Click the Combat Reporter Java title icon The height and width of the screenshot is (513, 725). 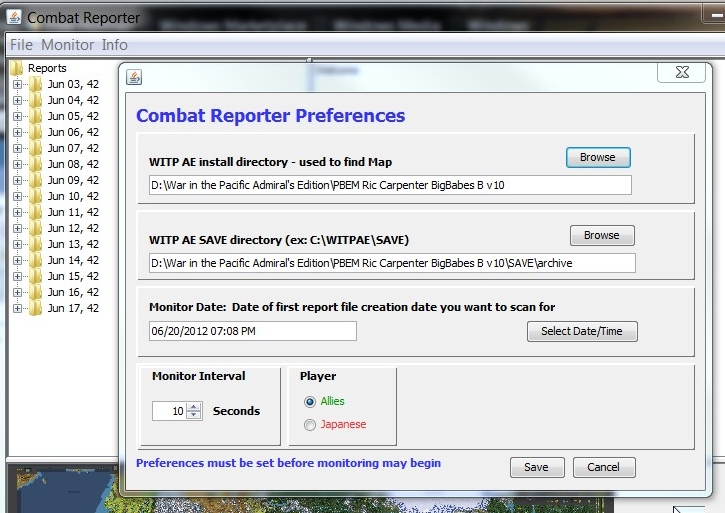14,17
